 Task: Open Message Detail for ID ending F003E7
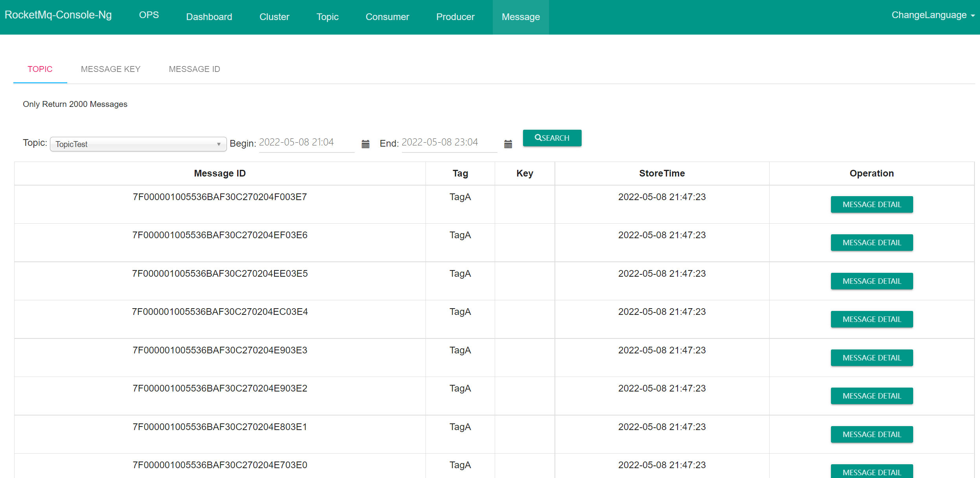pyautogui.click(x=871, y=204)
